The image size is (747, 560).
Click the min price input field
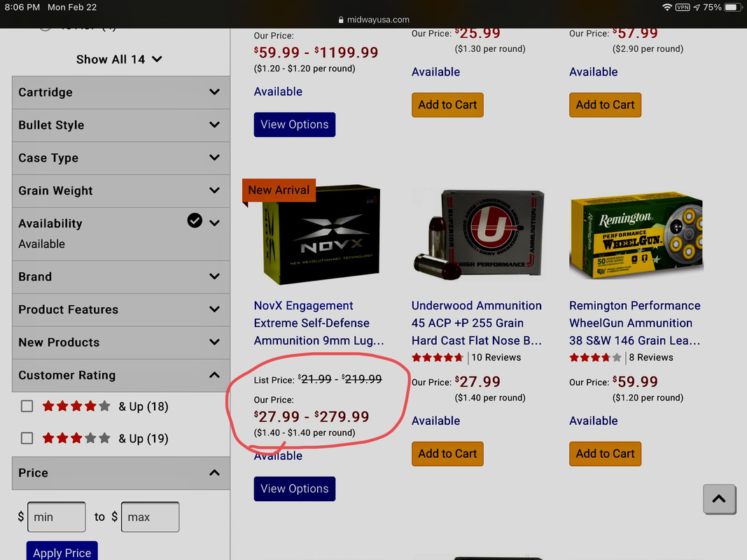57,517
